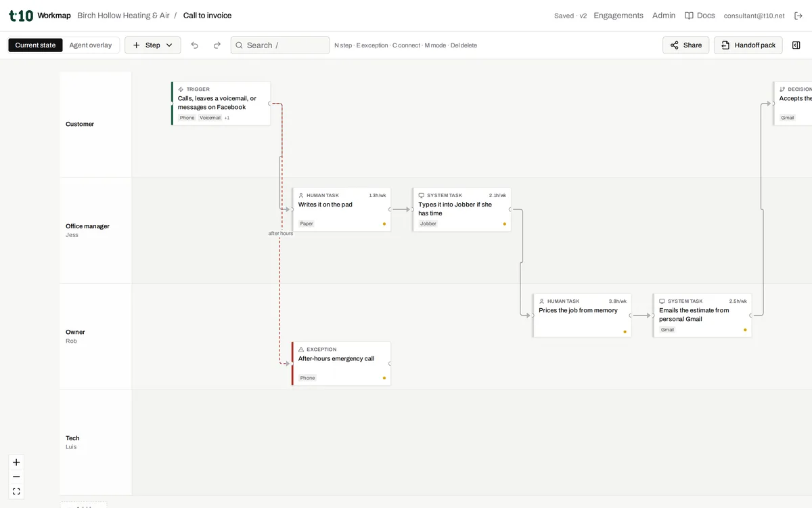
Task: Click the Call to invoice breadcrumb
Action: tap(207, 16)
